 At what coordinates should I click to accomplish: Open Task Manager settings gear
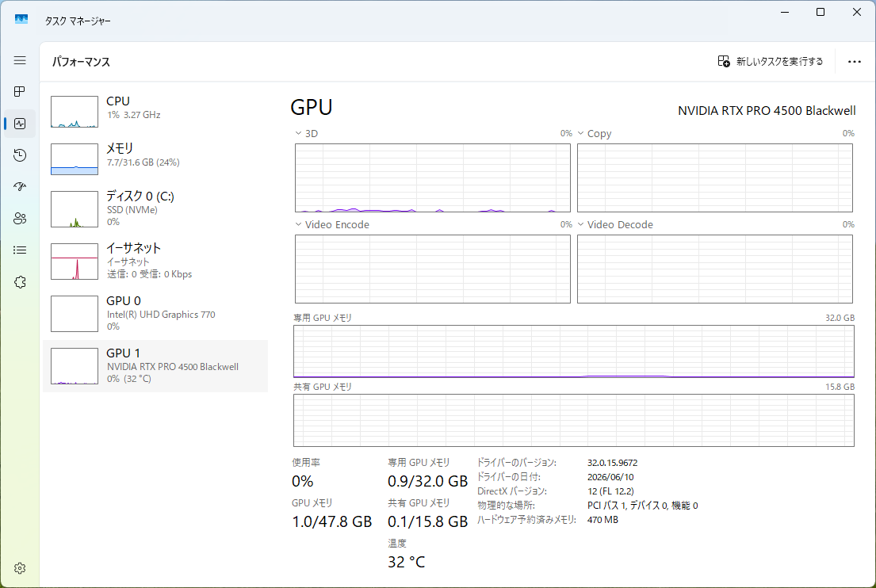pos(20,568)
